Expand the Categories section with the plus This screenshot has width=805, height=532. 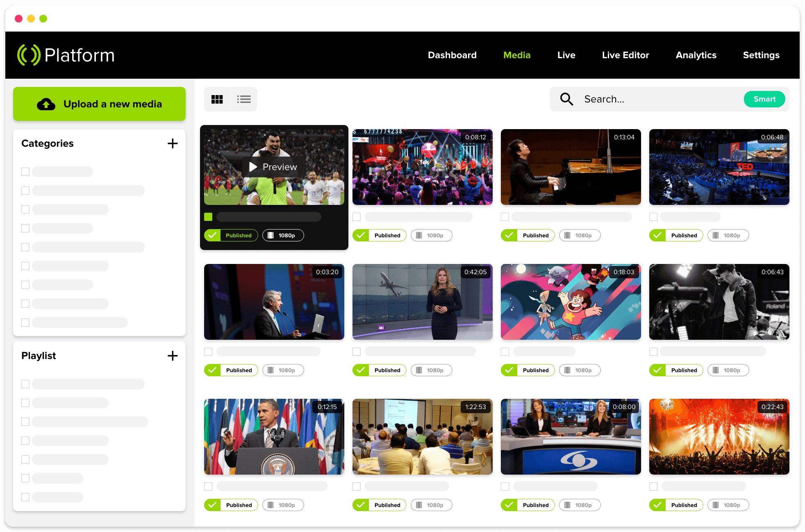(x=173, y=143)
